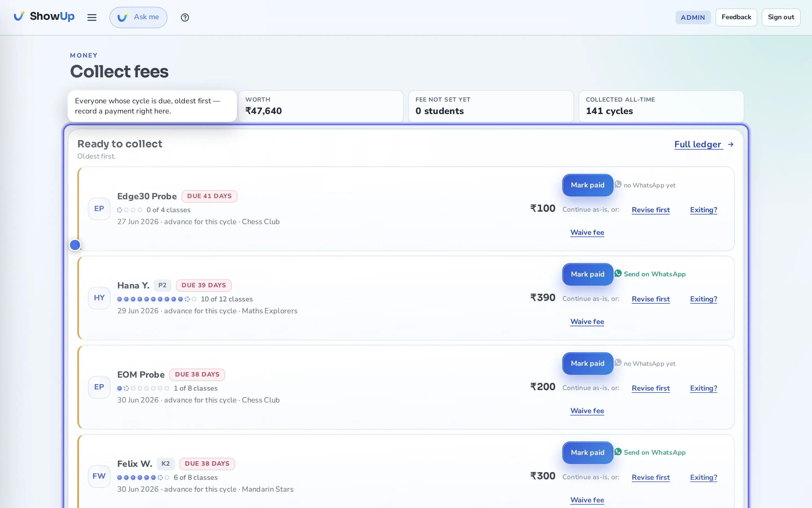Screen dimensions: 812x508
Task: Click the HY avatar of Hana Y.
Action: click(99, 298)
